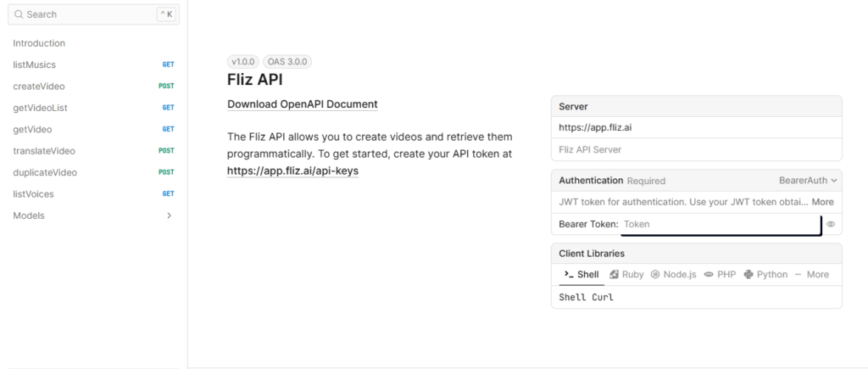Click the search magnifier icon
This screenshot has width=868, height=369.
19,14
